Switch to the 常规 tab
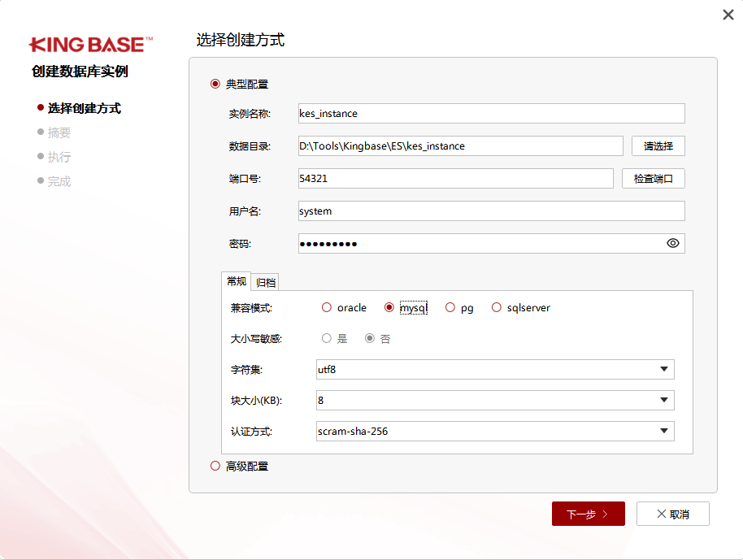Image resolution: width=743 pixels, height=560 pixels. (236, 281)
